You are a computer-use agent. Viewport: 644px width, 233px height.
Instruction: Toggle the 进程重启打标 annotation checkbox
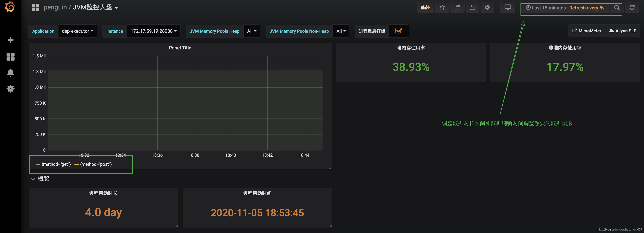398,31
